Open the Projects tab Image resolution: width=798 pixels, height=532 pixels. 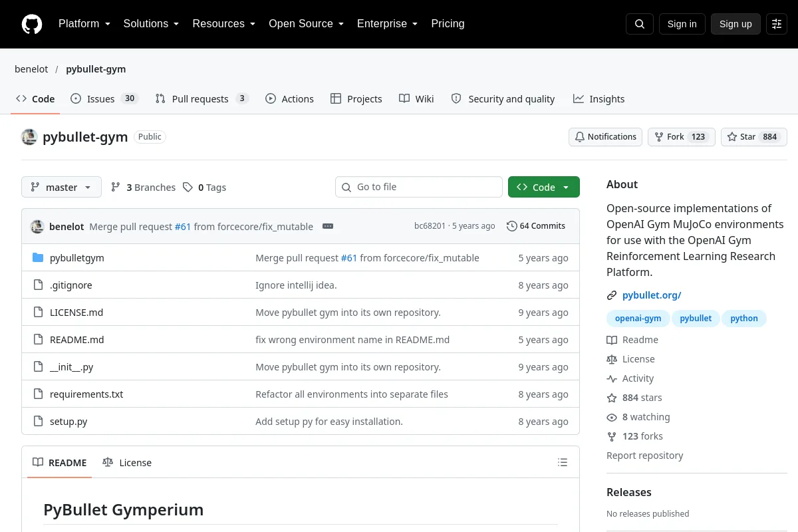[x=356, y=99]
